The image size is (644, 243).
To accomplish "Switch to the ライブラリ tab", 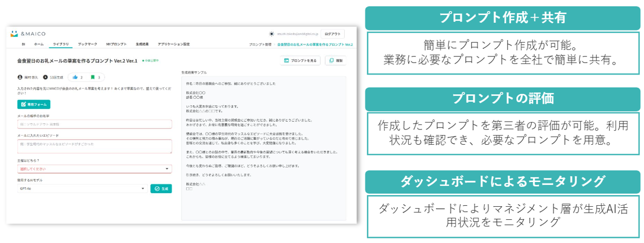I will pyautogui.click(x=61, y=44).
